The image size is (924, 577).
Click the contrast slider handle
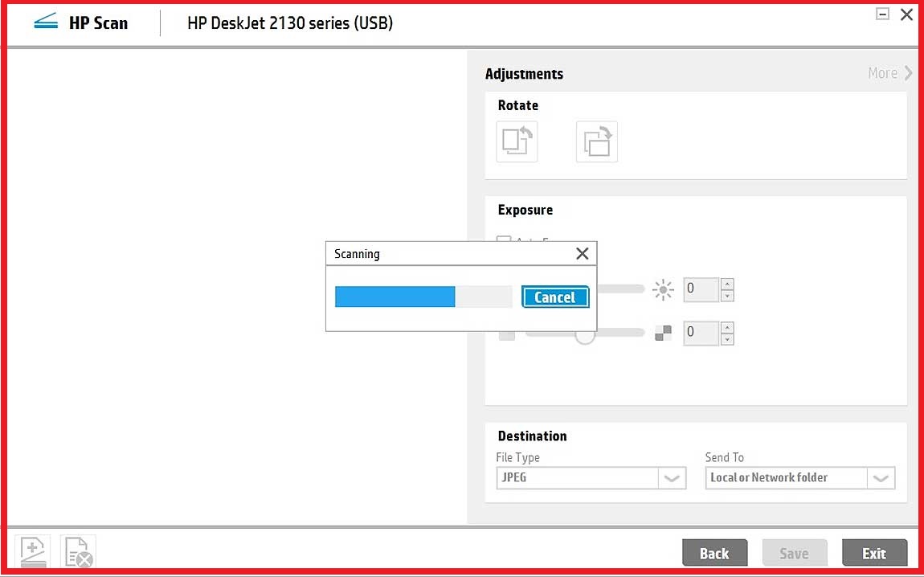coord(585,336)
